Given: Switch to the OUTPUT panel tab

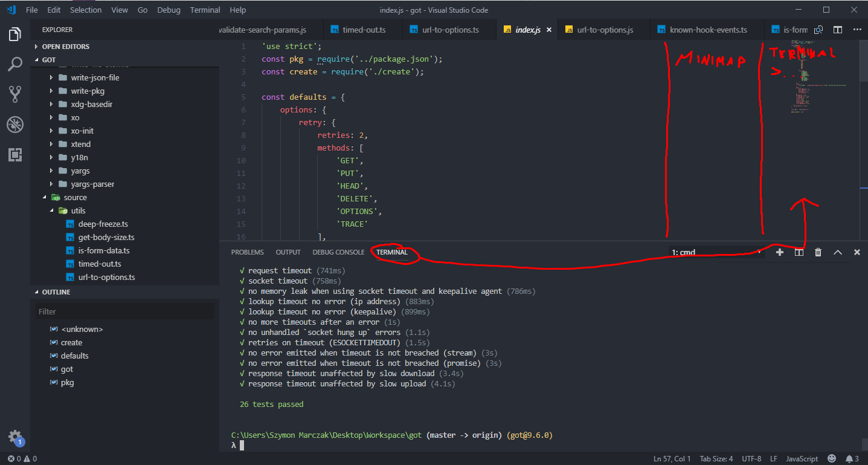Looking at the screenshot, I should (x=288, y=252).
